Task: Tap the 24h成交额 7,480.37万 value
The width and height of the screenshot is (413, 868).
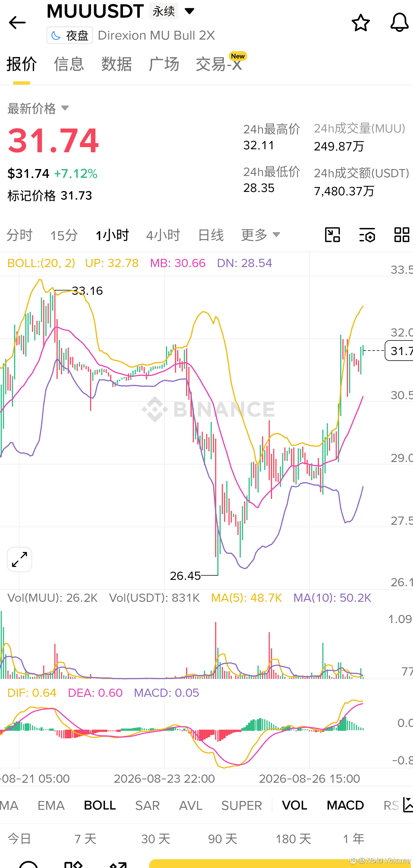Action: click(344, 191)
